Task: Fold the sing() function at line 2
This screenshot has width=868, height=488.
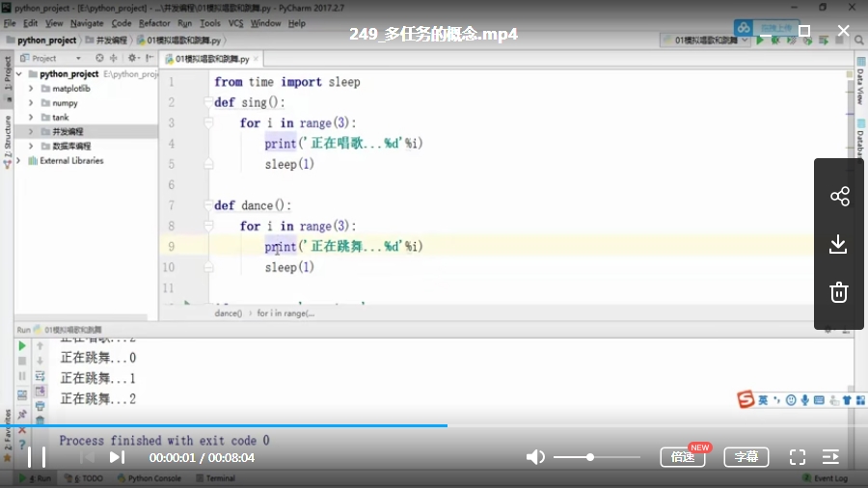Action: pyautogui.click(x=208, y=102)
